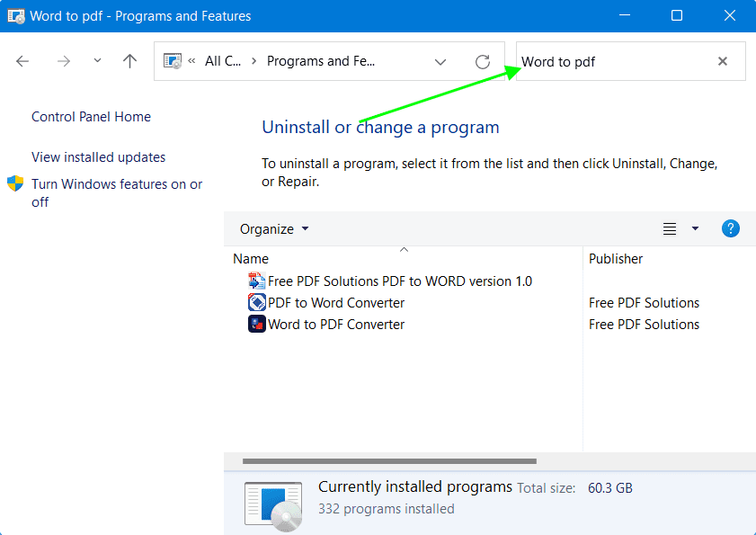756x535 pixels.
Task: Click the Word to PDF Converter icon
Action: point(256,325)
